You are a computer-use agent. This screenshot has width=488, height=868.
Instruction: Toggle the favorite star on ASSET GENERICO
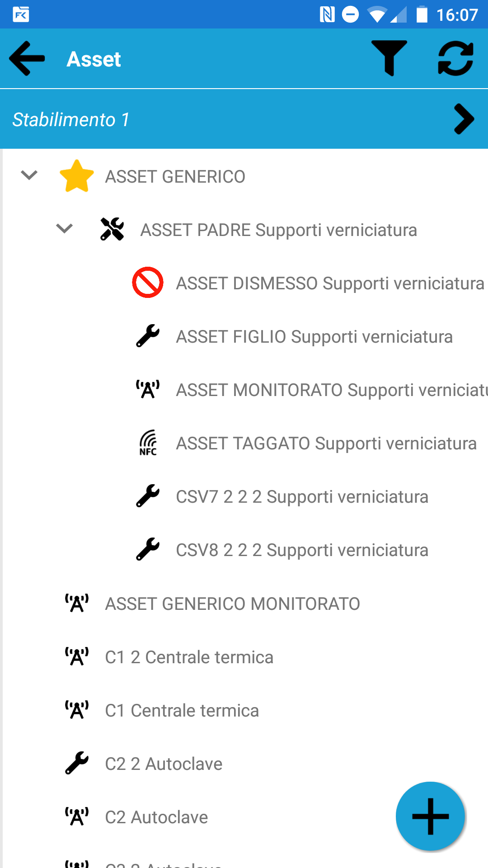(77, 176)
